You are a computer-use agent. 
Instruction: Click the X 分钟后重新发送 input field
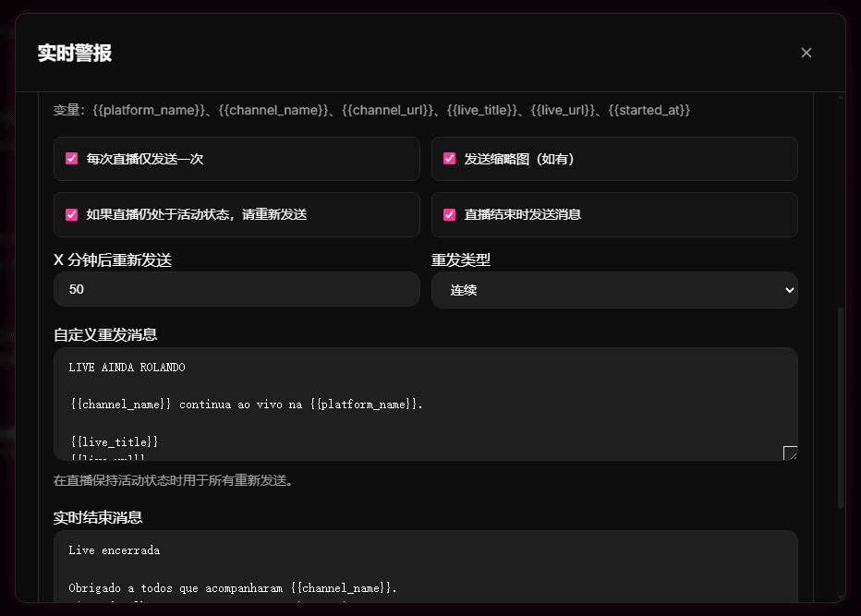tap(236, 289)
